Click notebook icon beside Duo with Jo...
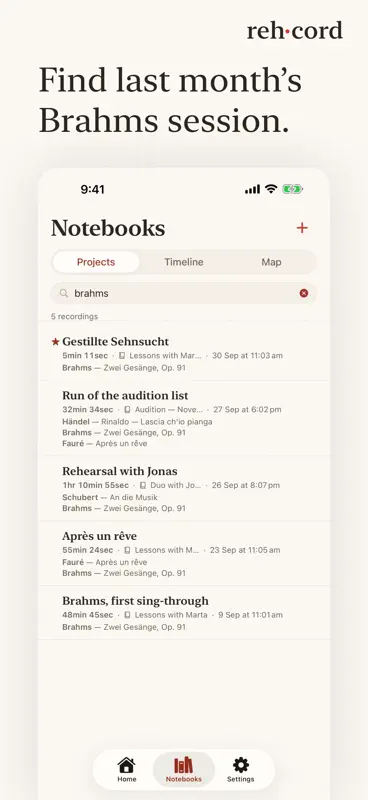The height and width of the screenshot is (800, 368). (x=143, y=485)
